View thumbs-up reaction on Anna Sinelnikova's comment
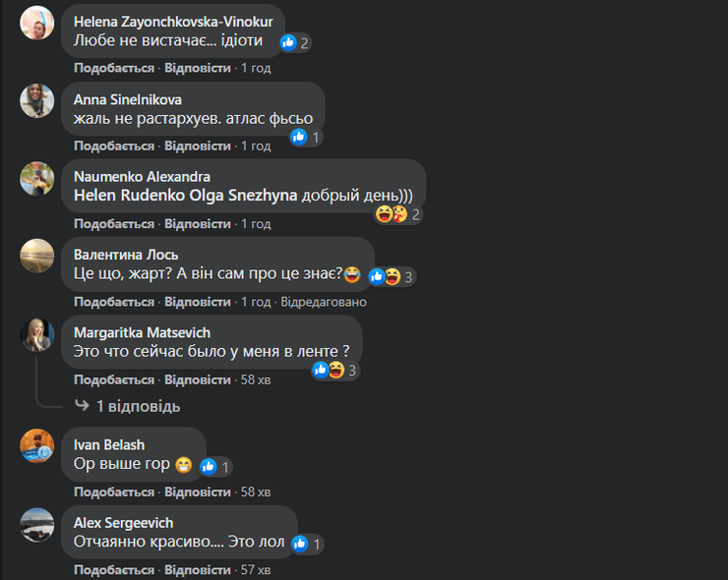Image resolution: width=728 pixels, height=580 pixels. (306, 137)
